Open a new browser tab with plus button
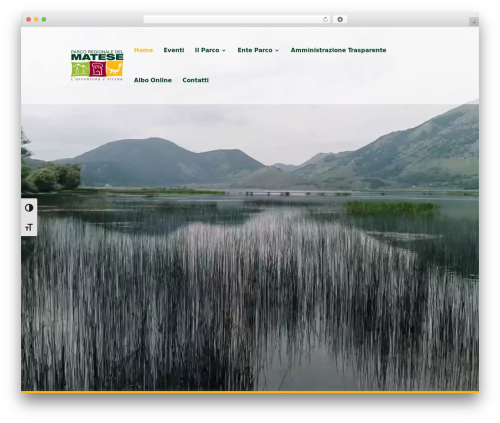500x423 pixels. click(x=474, y=22)
